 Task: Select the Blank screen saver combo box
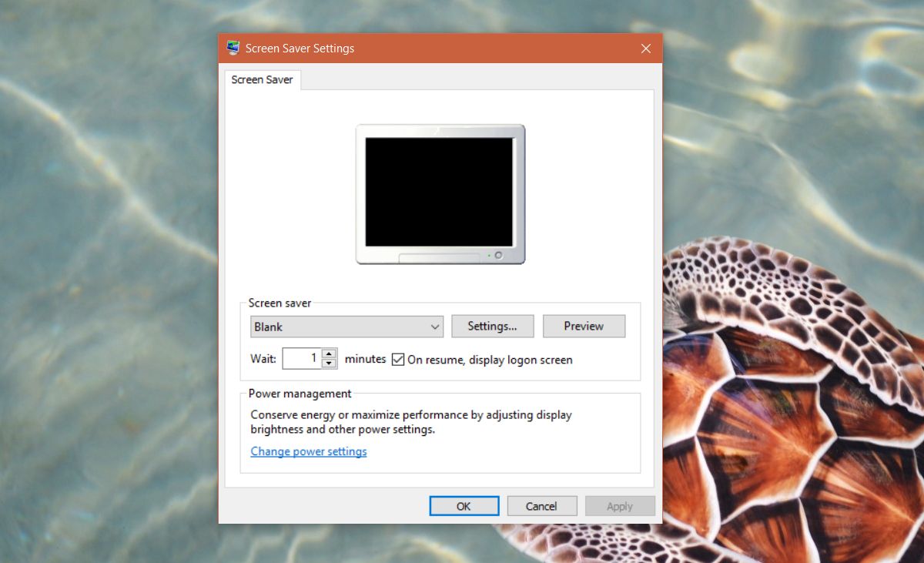[x=346, y=326]
